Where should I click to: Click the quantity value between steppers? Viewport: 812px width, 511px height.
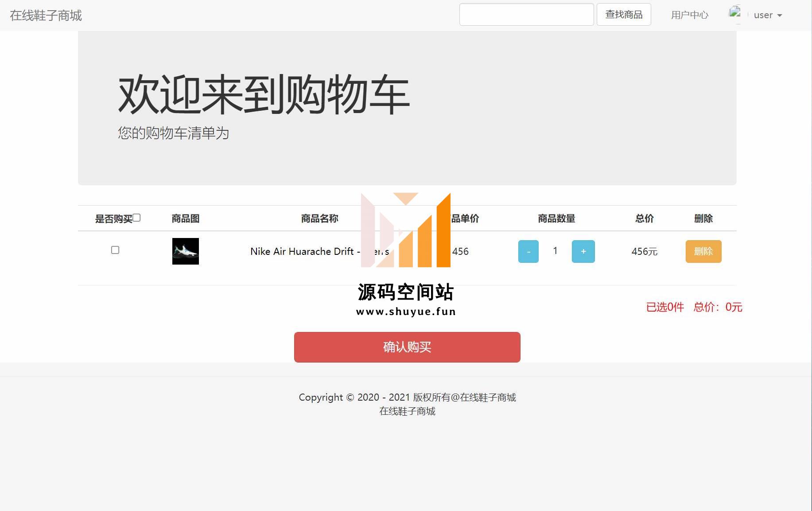pos(555,251)
